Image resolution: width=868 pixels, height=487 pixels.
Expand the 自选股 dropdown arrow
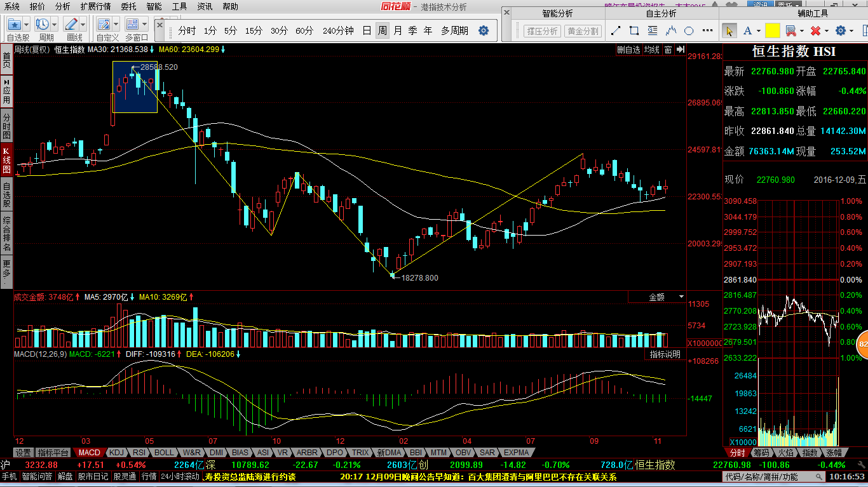pyautogui.click(x=27, y=24)
